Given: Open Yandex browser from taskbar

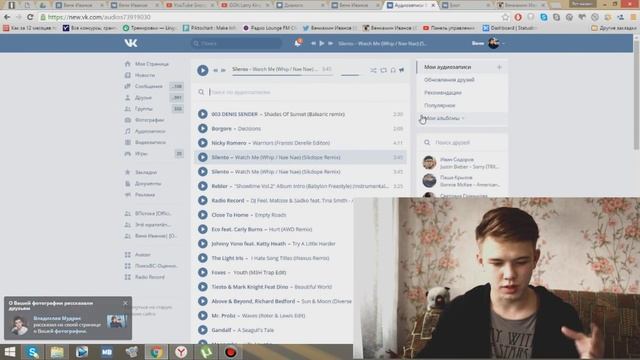Looking at the screenshot, I should tap(181, 352).
